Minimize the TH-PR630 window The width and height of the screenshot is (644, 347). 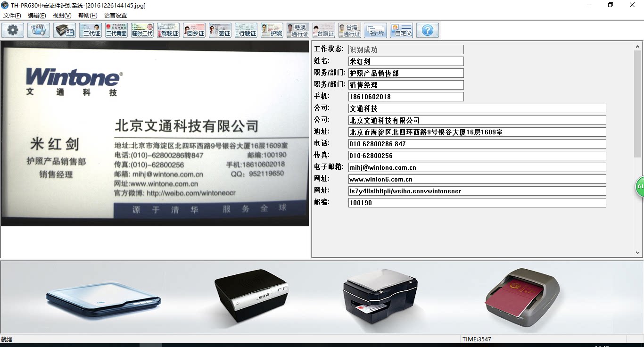tap(589, 5)
